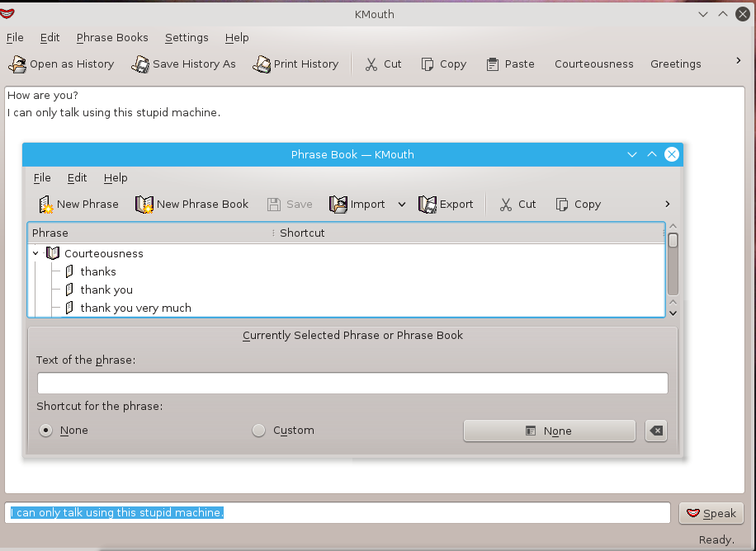Viewport: 756px width, 551px height.
Task: Copy in Phrase Book toolbar
Action: tap(578, 205)
